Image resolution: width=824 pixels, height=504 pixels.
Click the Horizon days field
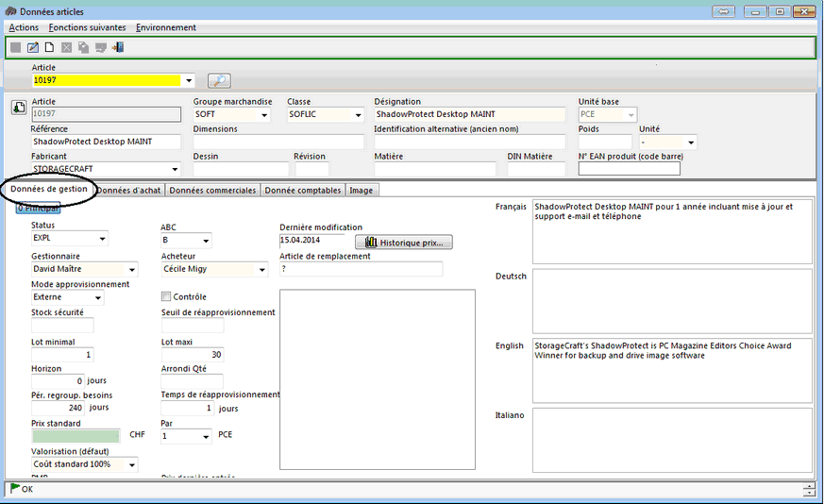click(58, 381)
